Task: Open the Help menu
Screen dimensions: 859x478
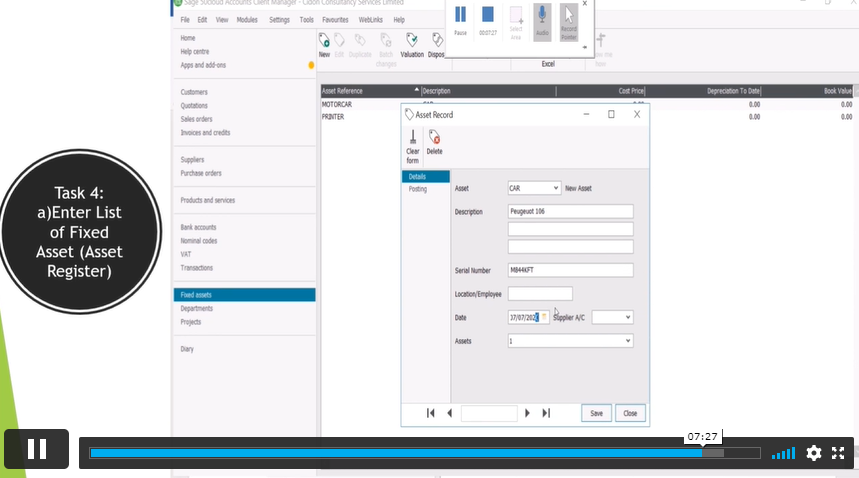Action: [x=399, y=20]
